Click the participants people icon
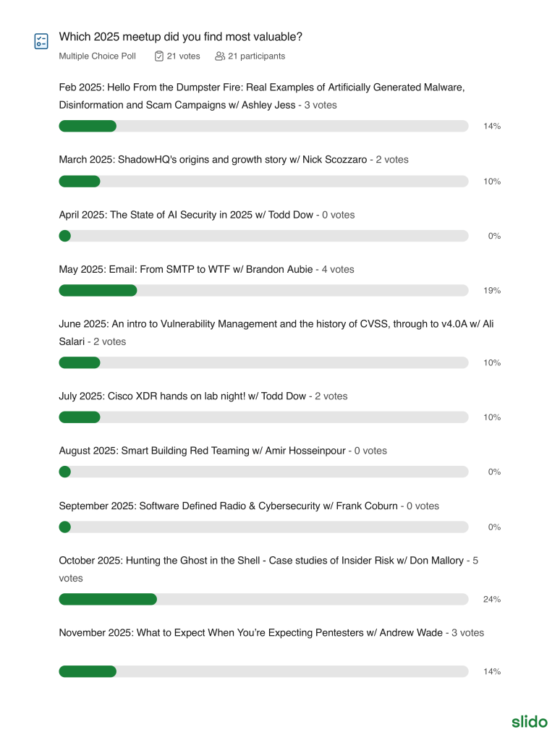560x740 pixels. (x=220, y=56)
